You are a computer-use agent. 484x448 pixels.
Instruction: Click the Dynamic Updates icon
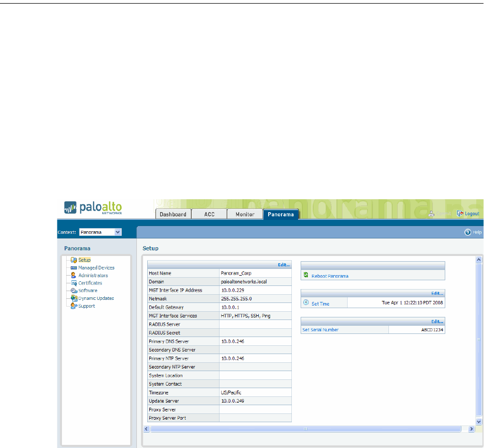click(x=74, y=298)
